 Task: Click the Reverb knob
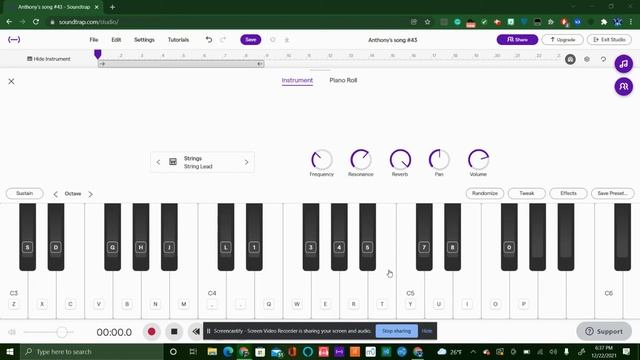click(400, 160)
